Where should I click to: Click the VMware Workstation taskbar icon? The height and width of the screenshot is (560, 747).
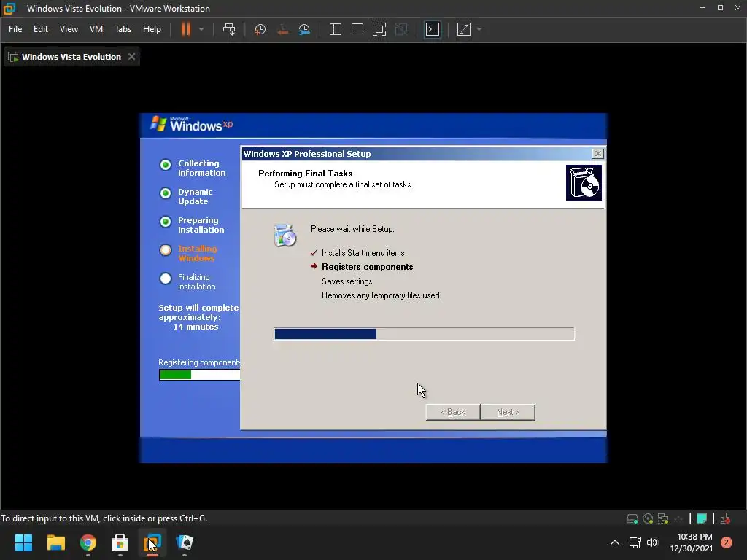click(152, 542)
